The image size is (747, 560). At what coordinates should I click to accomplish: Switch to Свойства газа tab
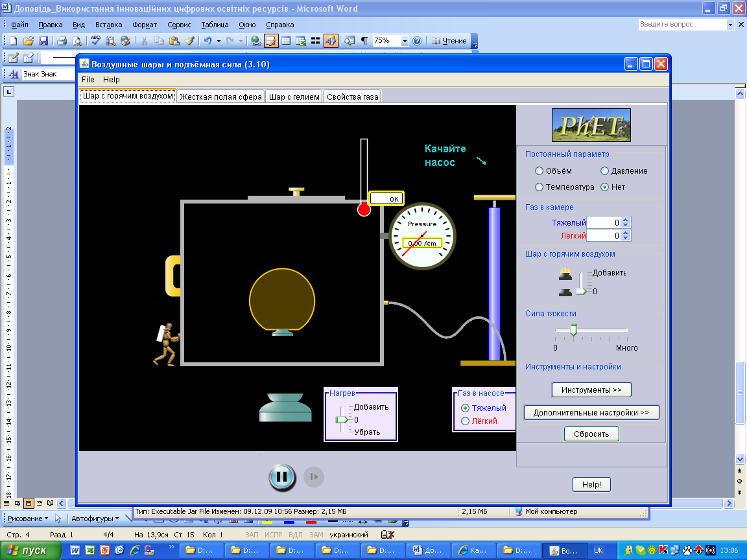point(353,97)
